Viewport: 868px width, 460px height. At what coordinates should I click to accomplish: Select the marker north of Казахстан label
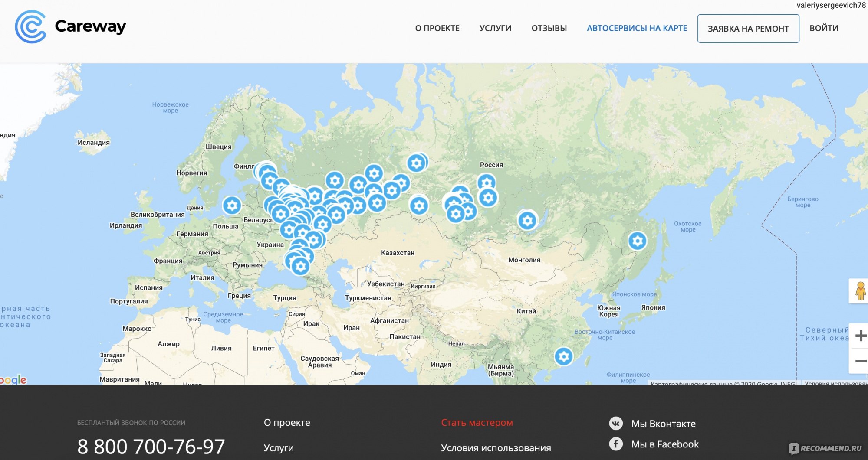click(419, 206)
